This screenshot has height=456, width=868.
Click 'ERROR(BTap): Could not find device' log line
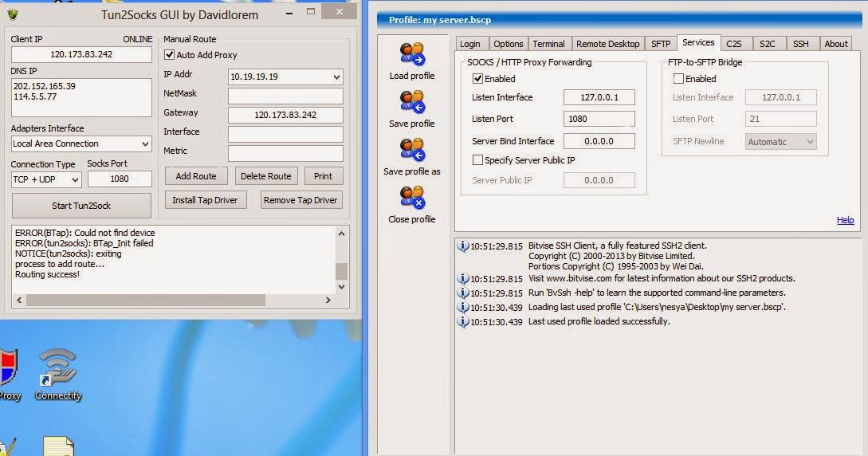click(x=84, y=233)
